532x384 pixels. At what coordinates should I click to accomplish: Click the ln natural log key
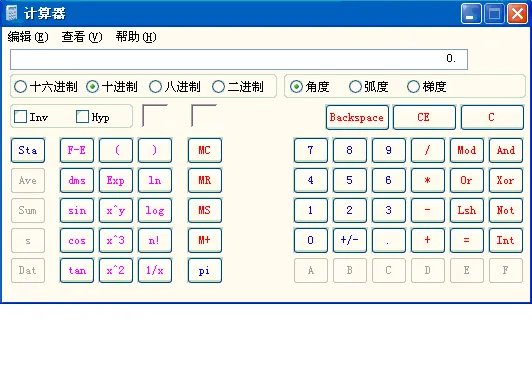coord(155,180)
